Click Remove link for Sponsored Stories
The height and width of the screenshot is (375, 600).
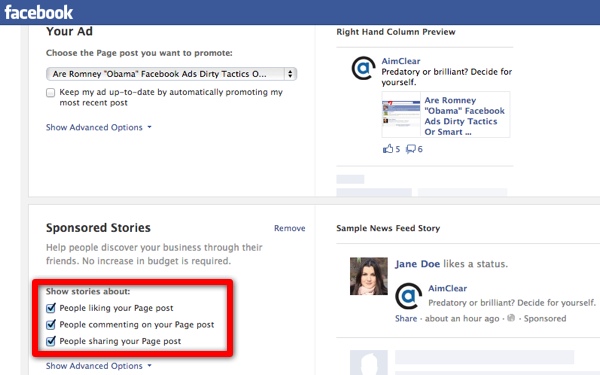[290, 228]
